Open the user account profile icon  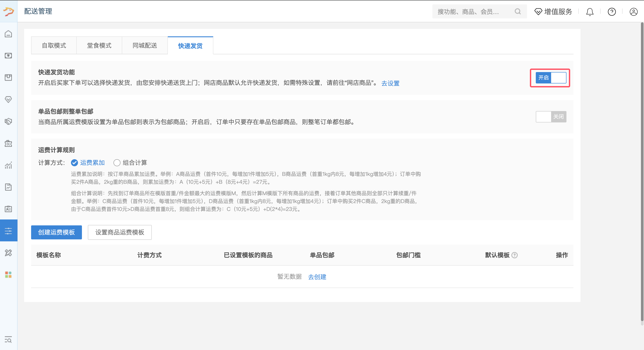[x=633, y=12]
